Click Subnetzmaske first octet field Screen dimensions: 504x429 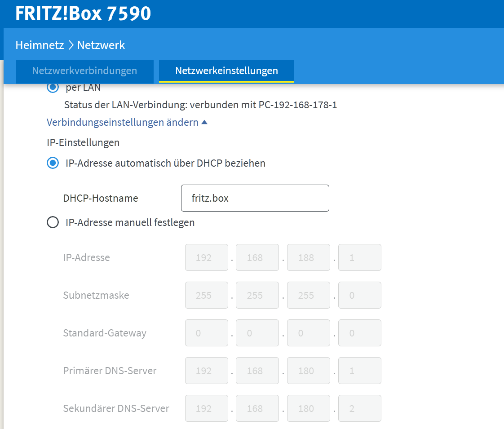tap(206, 295)
